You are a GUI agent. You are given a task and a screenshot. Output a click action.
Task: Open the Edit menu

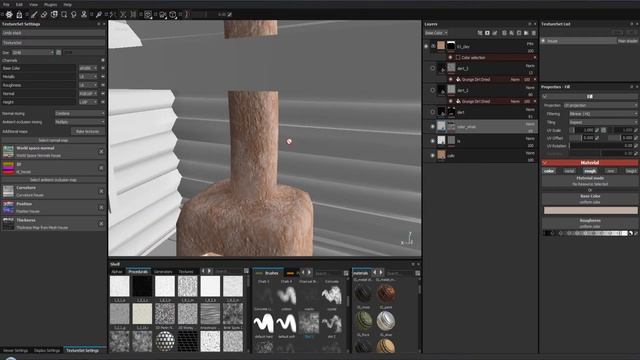pos(19,4)
